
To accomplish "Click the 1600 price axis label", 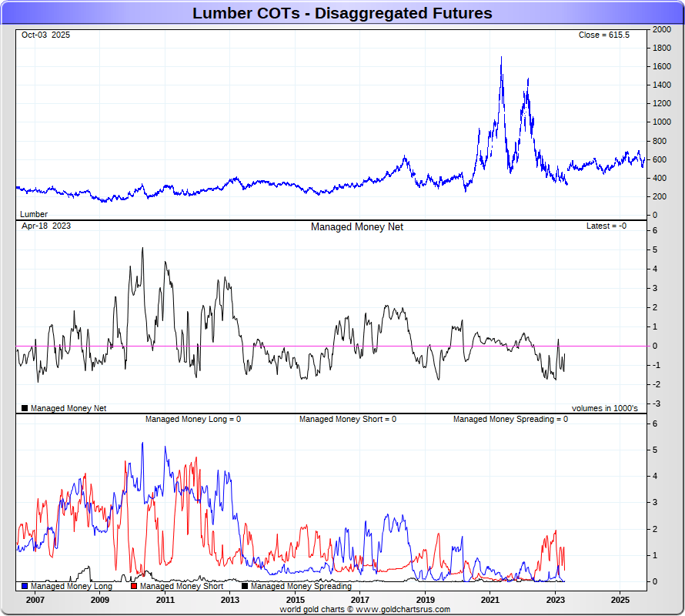I will tap(662, 66).
